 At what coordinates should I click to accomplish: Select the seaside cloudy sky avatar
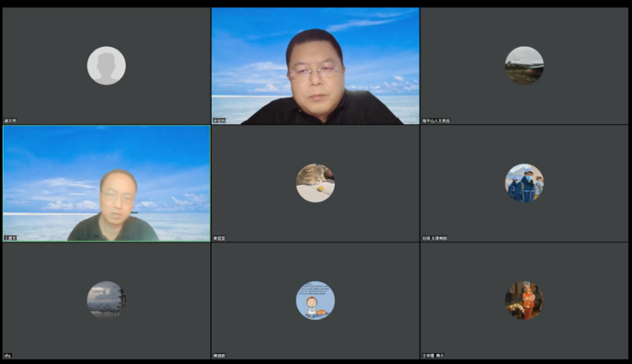click(x=107, y=301)
